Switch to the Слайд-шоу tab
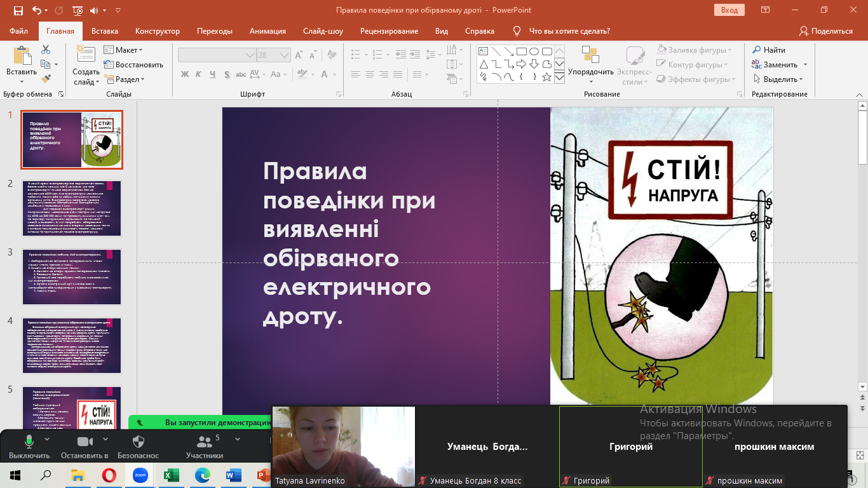868x488 pixels. [x=323, y=31]
